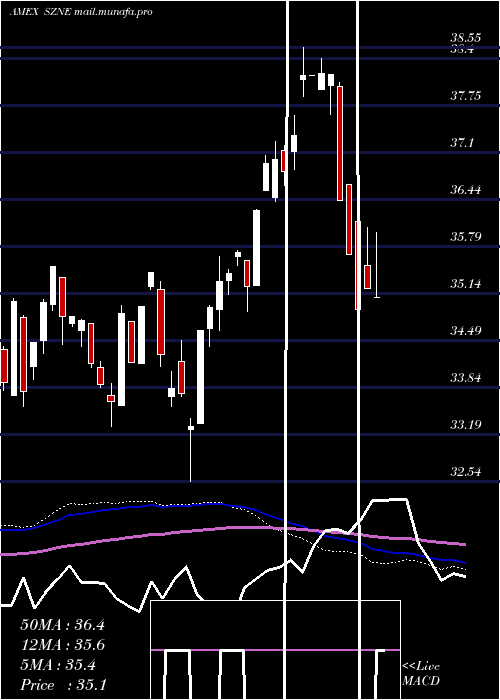500x700 pixels.
Task: Click the 38.55 price axis label
Action: [466, 38]
